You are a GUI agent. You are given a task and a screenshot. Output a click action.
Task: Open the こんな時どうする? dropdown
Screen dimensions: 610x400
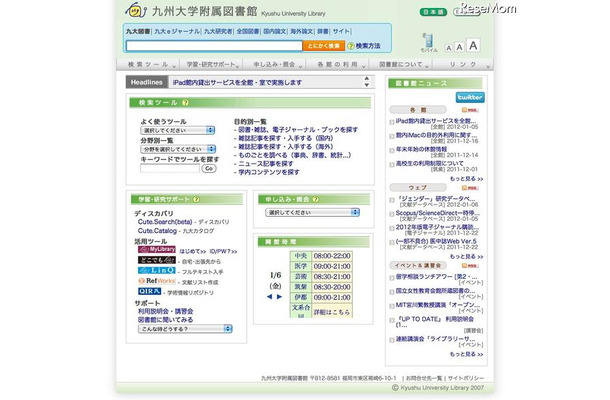tap(185, 329)
